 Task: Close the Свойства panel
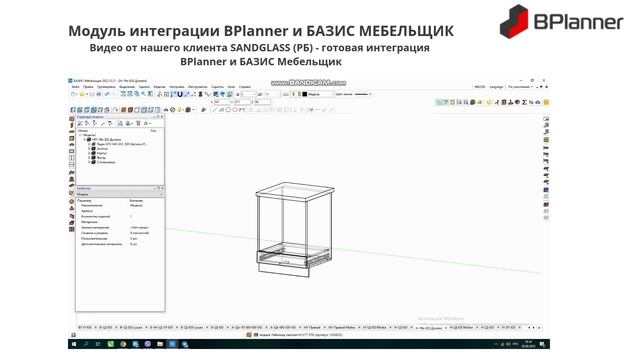click(x=162, y=188)
